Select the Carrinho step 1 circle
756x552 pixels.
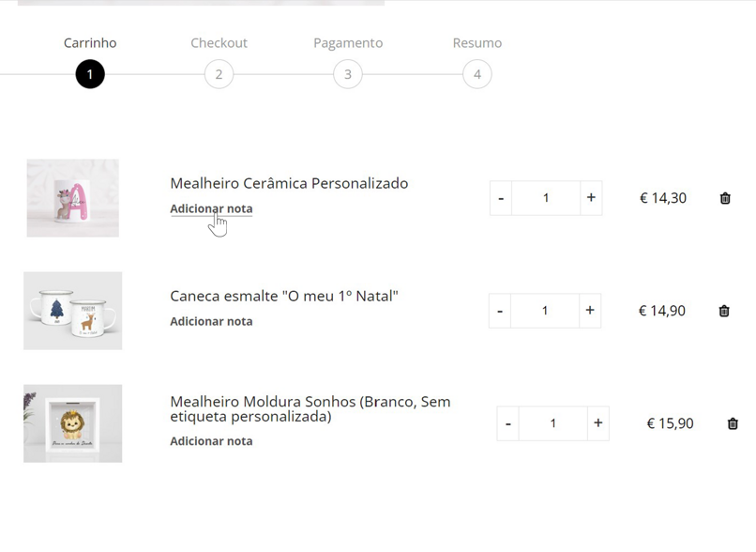[90, 74]
